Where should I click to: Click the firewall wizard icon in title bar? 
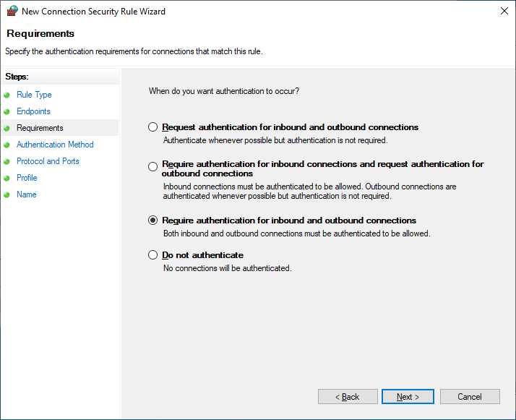point(12,11)
